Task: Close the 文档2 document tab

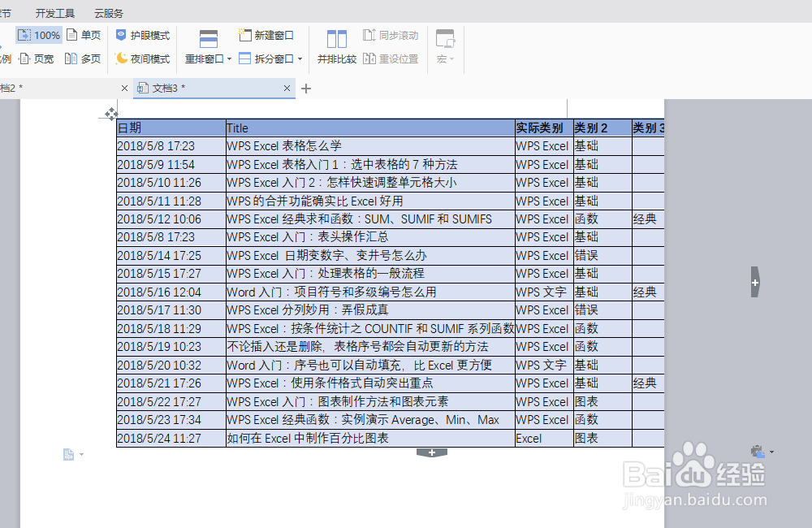Action: (124, 89)
